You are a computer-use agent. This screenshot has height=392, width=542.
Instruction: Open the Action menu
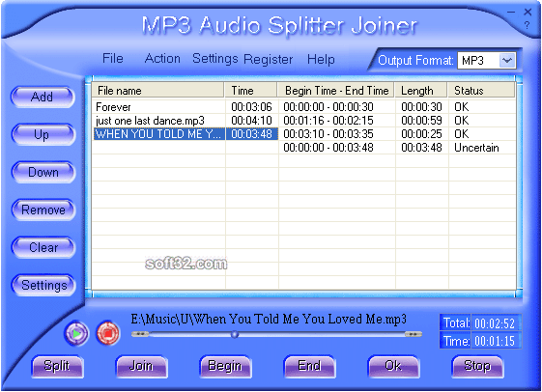coord(162,58)
